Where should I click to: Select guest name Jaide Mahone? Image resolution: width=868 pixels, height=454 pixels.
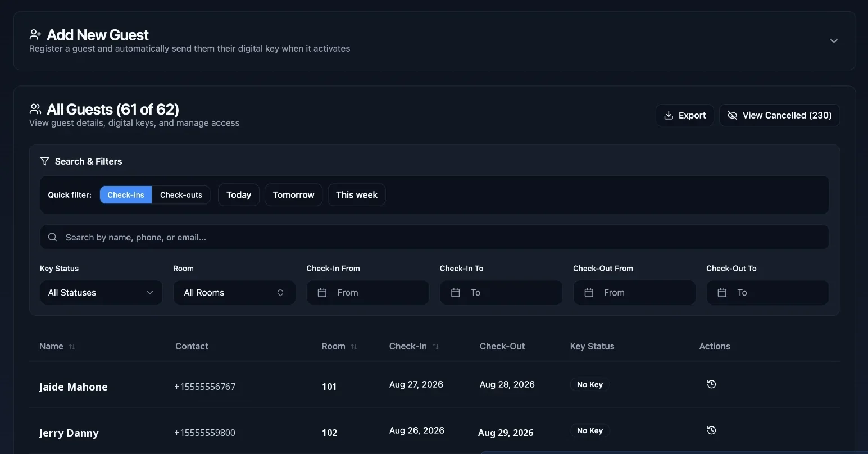[74, 387]
